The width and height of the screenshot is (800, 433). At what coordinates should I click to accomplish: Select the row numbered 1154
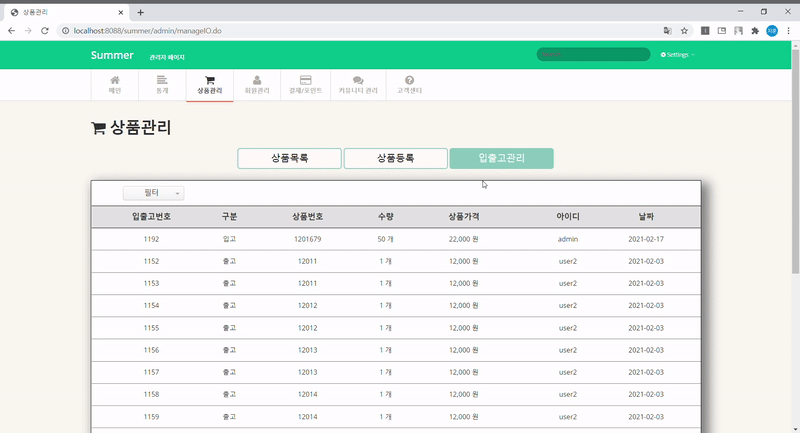pos(396,305)
